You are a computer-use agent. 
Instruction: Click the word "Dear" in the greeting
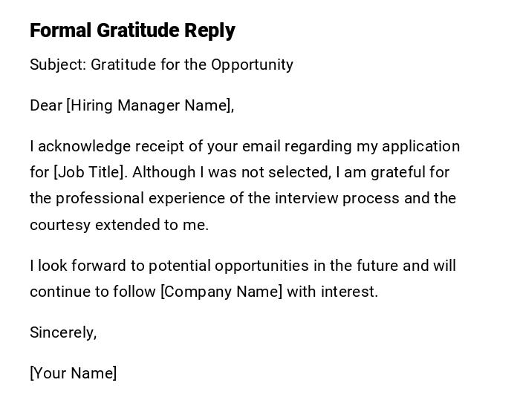click(46, 105)
